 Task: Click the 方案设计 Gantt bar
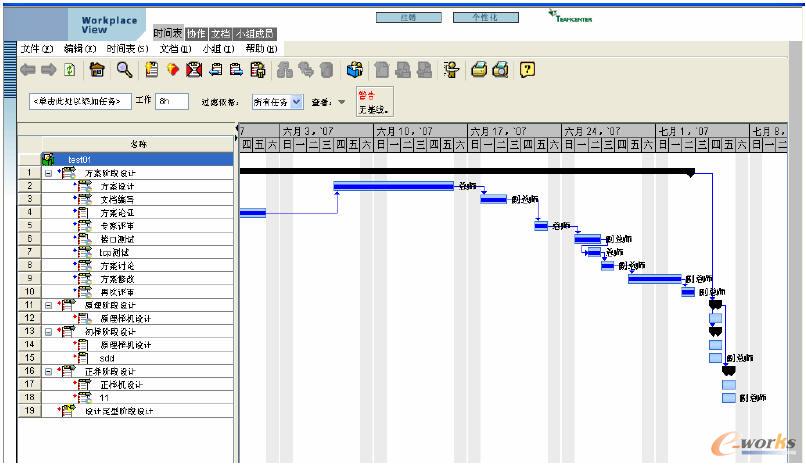(x=393, y=186)
